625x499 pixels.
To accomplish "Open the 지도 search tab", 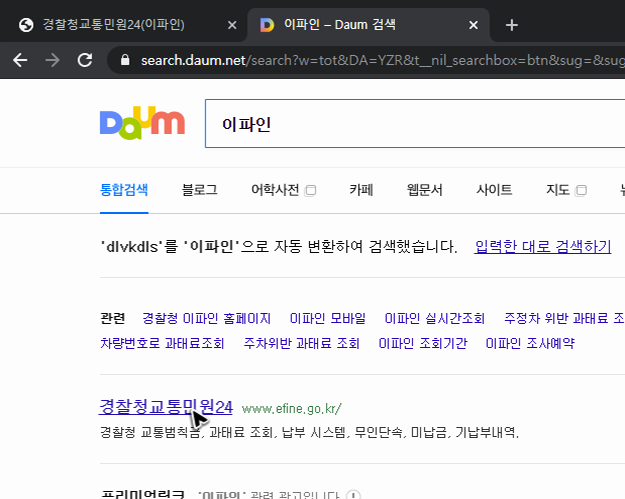I will pyautogui.click(x=558, y=190).
